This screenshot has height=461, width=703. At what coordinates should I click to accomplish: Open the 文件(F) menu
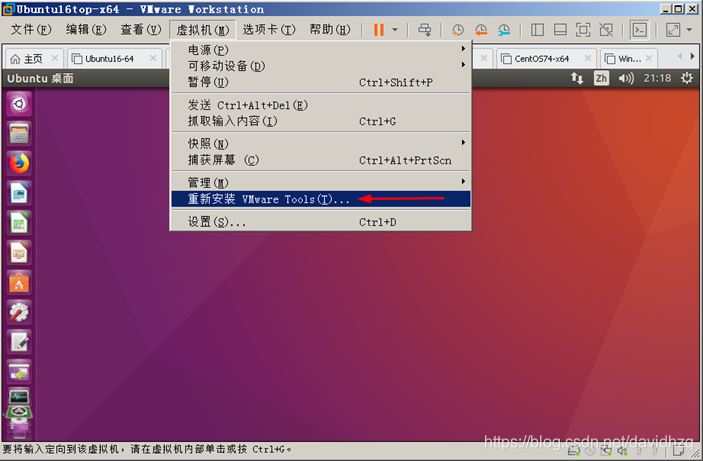click(31, 30)
